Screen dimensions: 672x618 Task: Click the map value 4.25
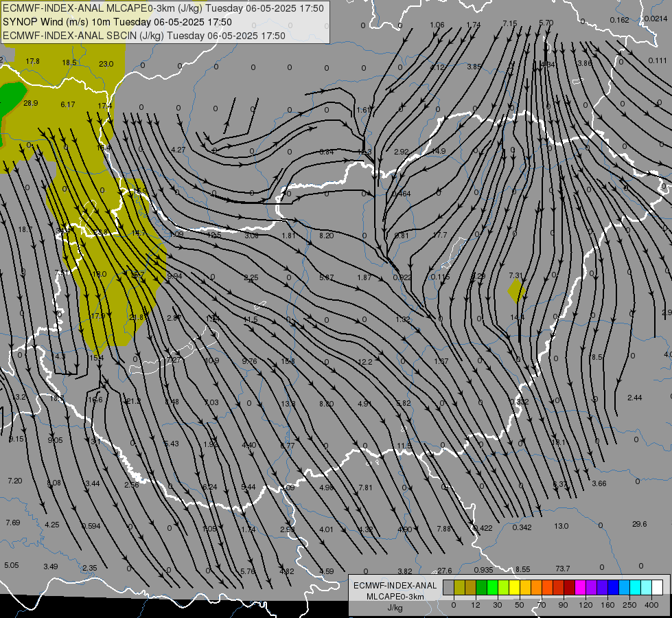[52, 525]
